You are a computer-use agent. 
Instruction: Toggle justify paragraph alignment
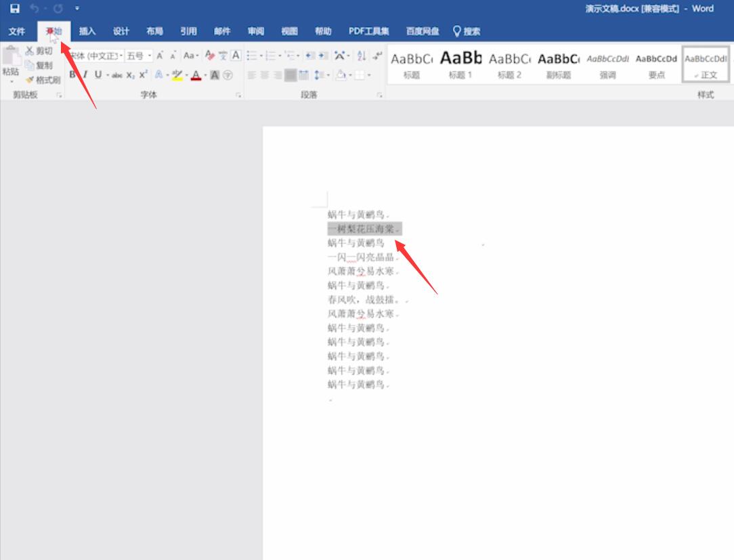click(290, 75)
